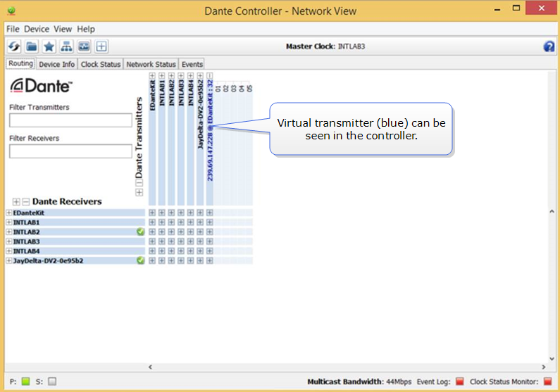Click the green check next to INTLAB2
Viewport: 560px width, 392px height.
(140, 232)
